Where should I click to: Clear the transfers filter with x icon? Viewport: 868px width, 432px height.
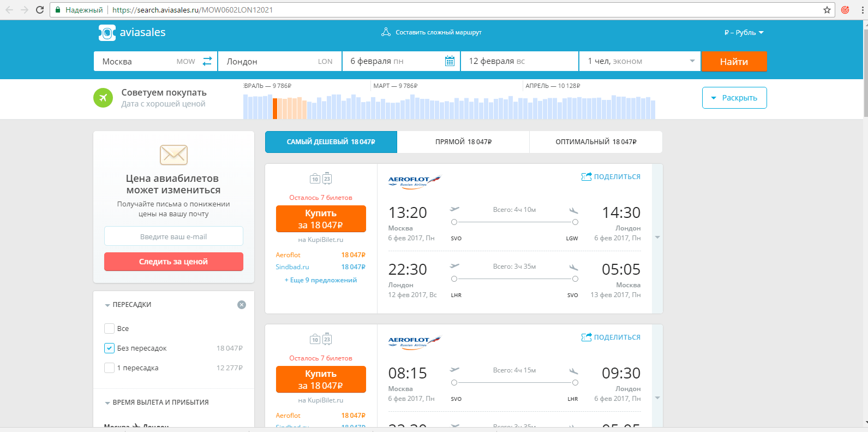point(242,305)
